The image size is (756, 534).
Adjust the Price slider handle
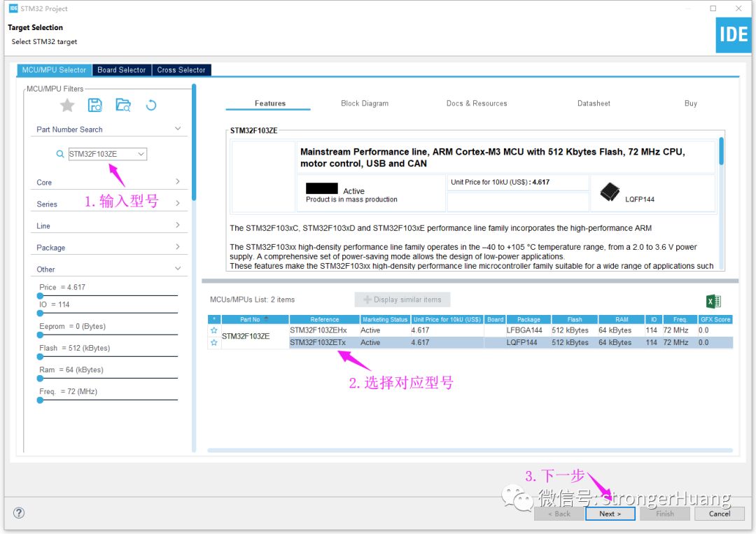(x=41, y=295)
